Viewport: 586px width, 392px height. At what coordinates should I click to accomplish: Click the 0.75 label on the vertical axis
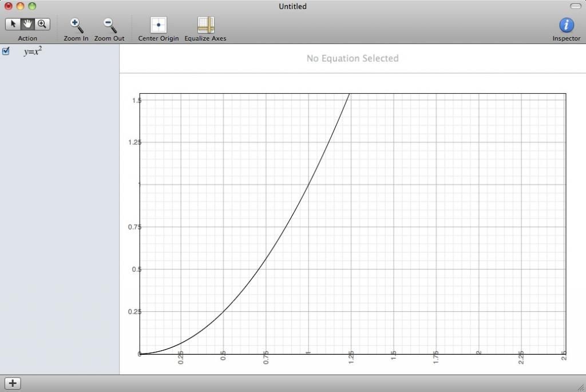pyautogui.click(x=134, y=227)
